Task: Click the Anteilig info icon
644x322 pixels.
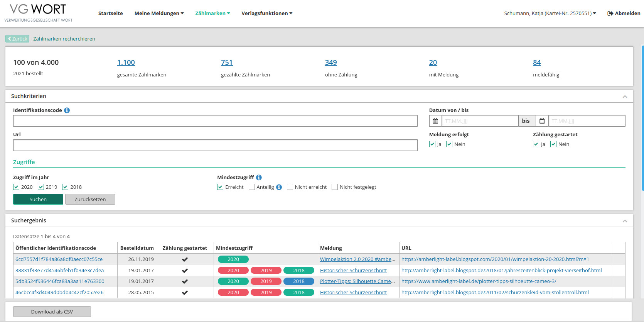Action: point(279,187)
